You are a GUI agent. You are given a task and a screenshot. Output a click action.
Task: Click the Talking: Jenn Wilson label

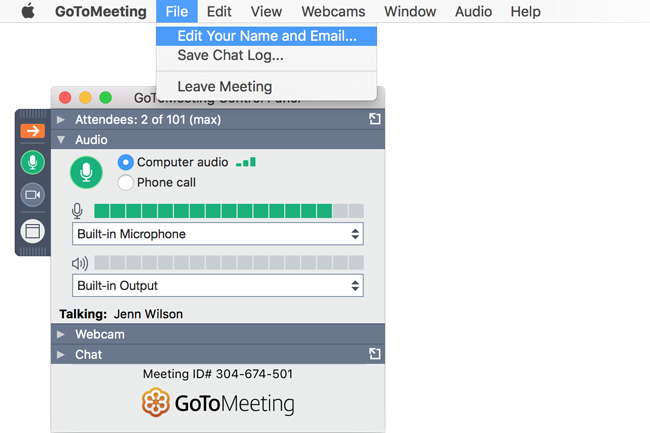click(x=121, y=314)
